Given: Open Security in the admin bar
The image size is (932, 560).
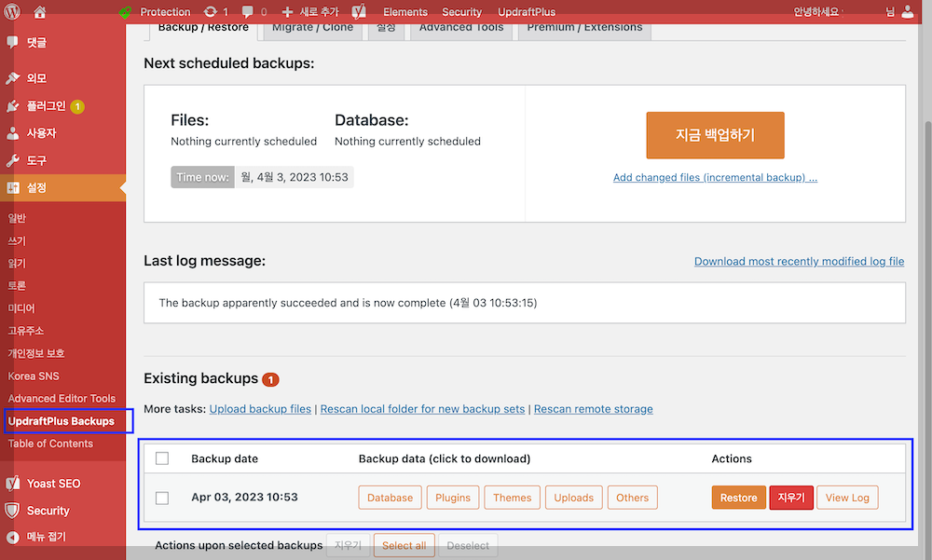Looking at the screenshot, I should [462, 12].
